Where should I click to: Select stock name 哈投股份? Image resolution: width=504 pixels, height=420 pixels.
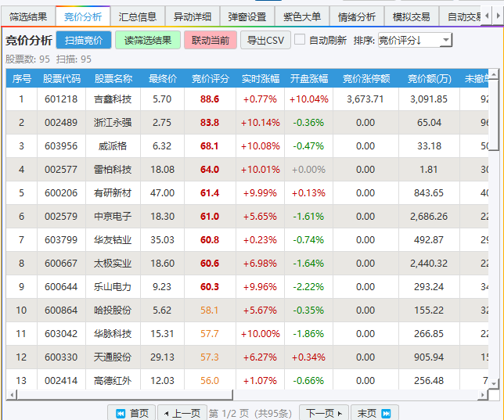113,310
